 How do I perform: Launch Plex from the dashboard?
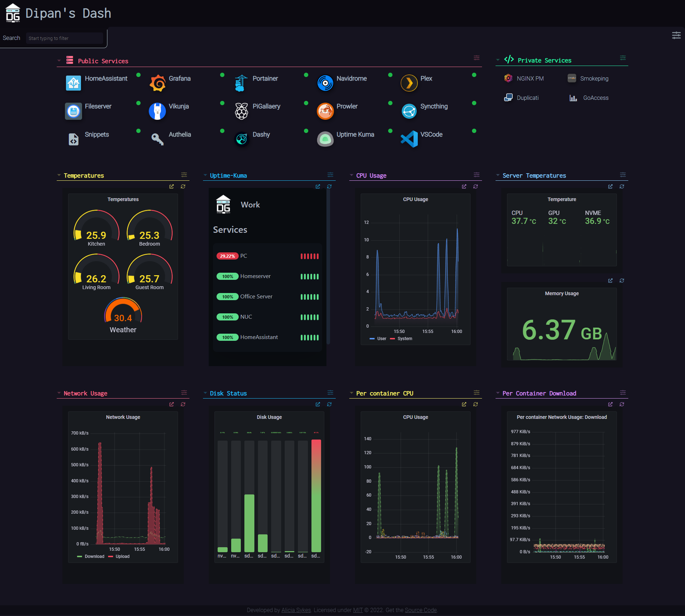(409, 83)
